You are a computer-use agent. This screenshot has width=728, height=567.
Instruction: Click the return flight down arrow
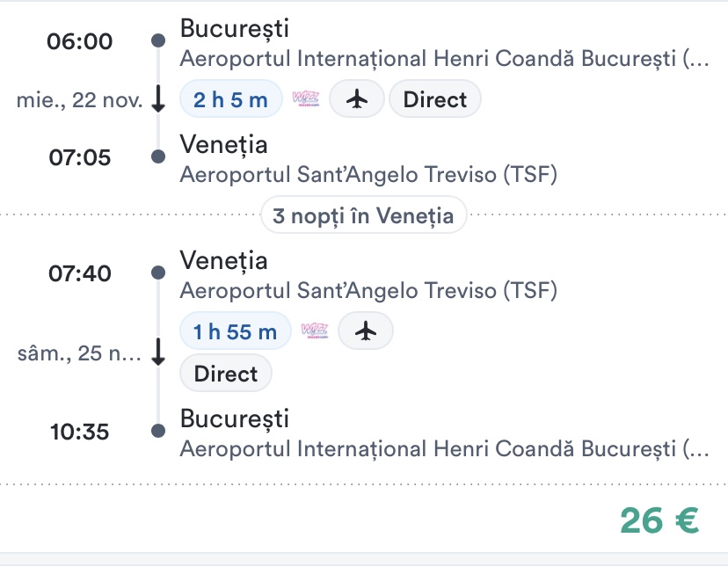pyautogui.click(x=158, y=353)
